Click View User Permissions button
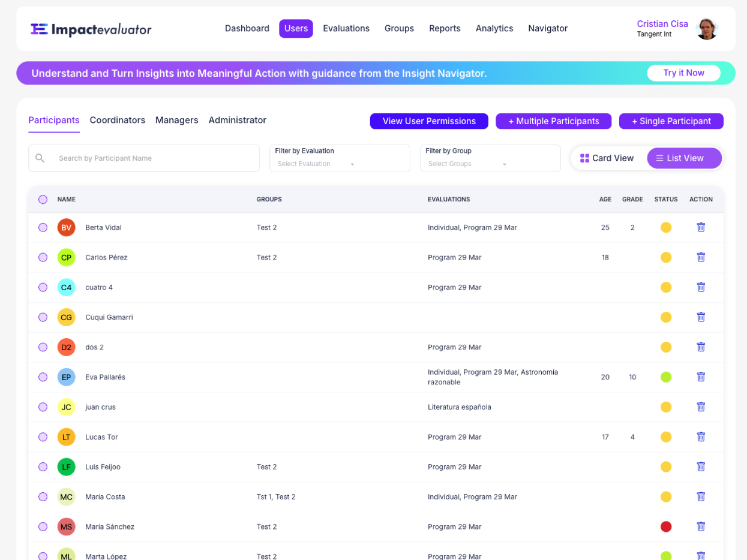The height and width of the screenshot is (560, 747). click(x=429, y=121)
